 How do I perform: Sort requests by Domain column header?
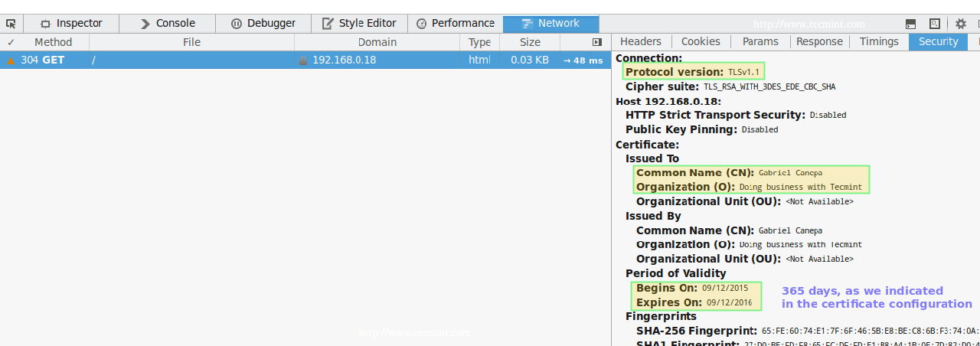pos(377,42)
